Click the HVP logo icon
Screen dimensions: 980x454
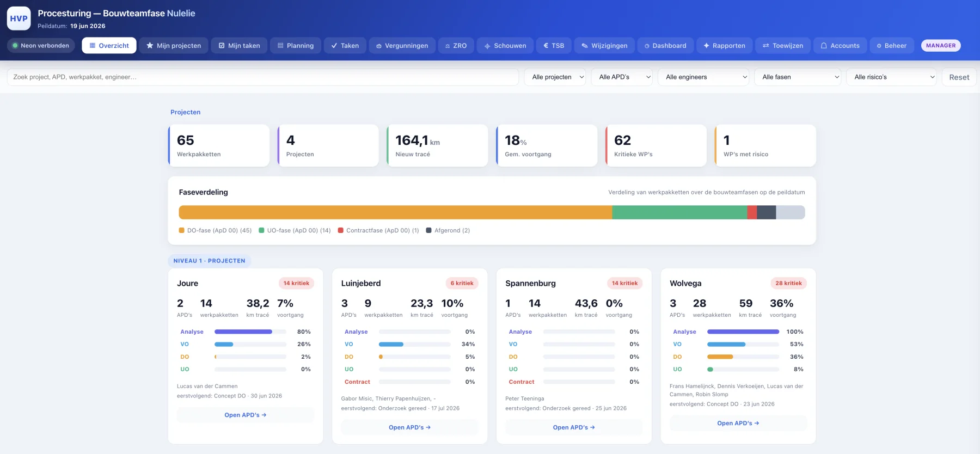[19, 19]
